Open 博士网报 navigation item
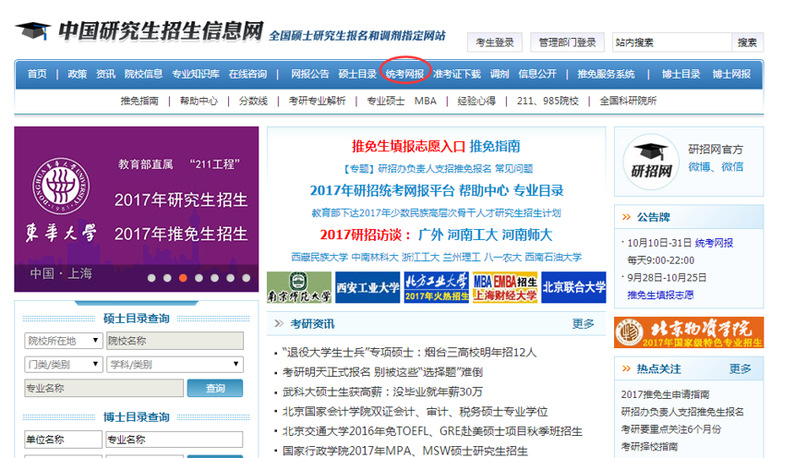The height and width of the screenshot is (458, 798). pyautogui.click(x=731, y=74)
